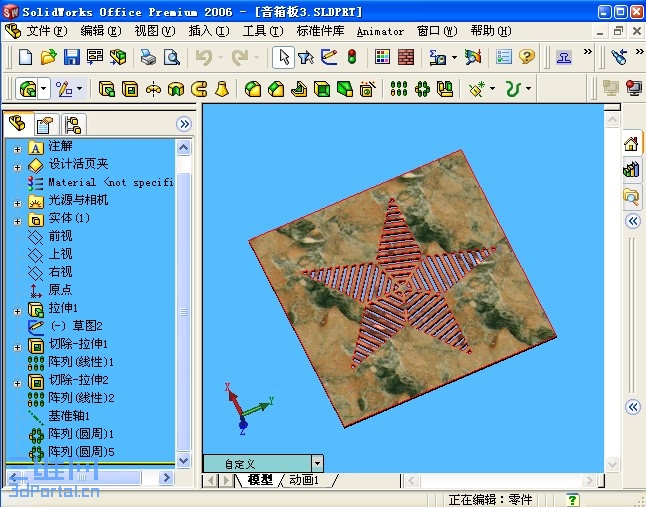Screen dimensions: 646x507
Task: Open a file with the folder icon
Action: click(x=49, y=57)
